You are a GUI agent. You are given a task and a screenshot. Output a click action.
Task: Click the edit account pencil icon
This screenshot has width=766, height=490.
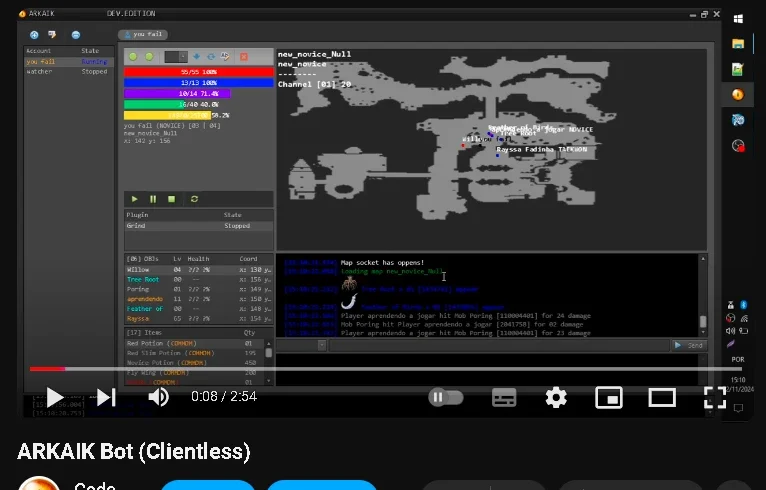coord(52,34)
